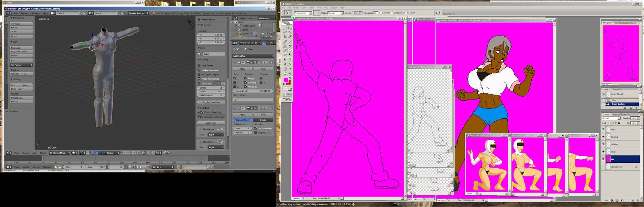Screen dimensions: 644x207
Task: Click the Duplicate Linked button
Action: (21, 52)
